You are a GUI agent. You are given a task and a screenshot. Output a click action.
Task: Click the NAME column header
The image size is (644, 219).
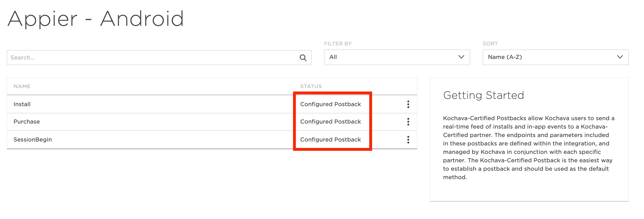coord(22,86)
